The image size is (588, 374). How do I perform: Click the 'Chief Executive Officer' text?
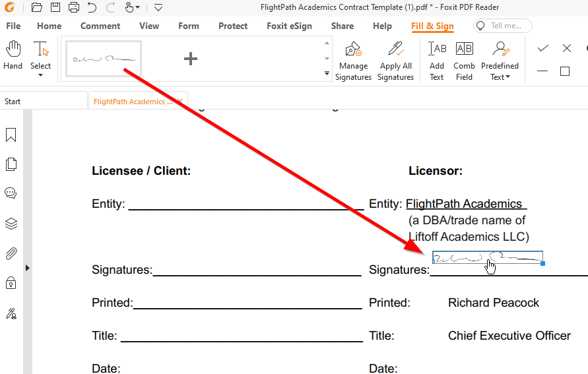coord(509,335)
